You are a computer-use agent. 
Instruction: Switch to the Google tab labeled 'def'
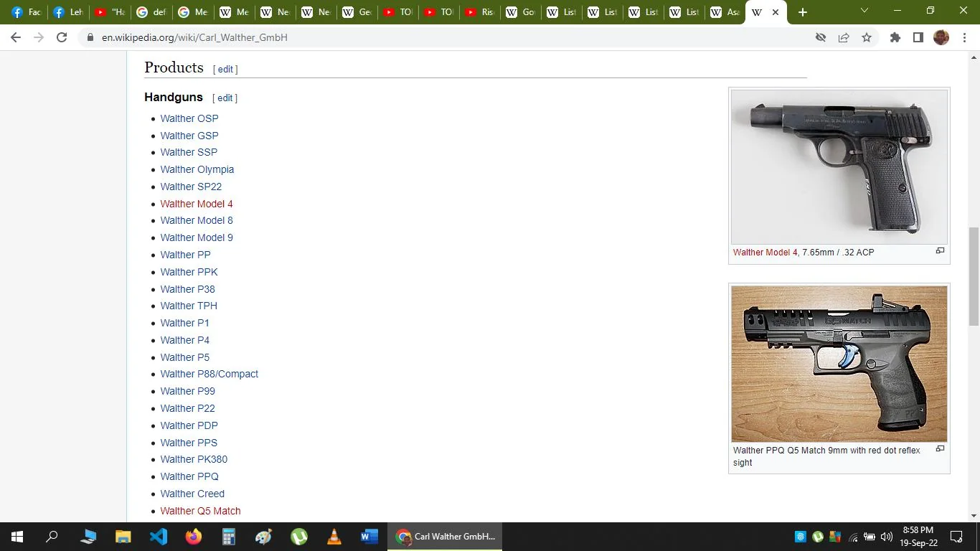click(x=151, y=12)
